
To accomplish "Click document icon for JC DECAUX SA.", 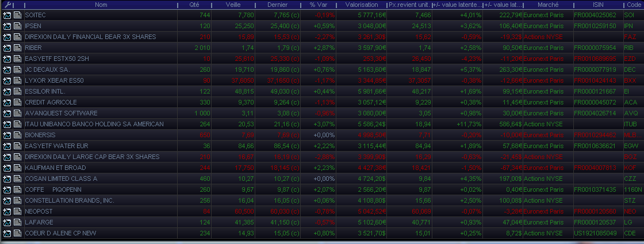I will click(17, 69).
